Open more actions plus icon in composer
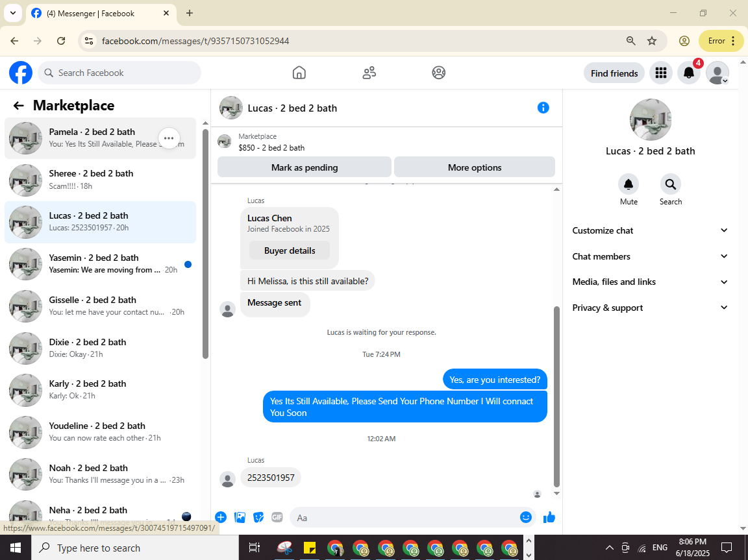The image size is (748, 560). click(x=220, y=517)
